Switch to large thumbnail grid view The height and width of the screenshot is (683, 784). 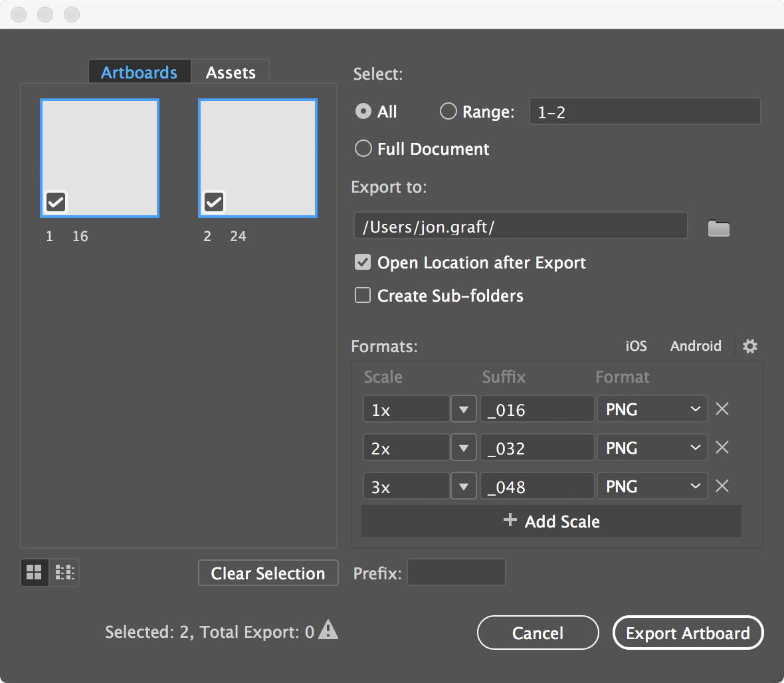click(35, 572)
